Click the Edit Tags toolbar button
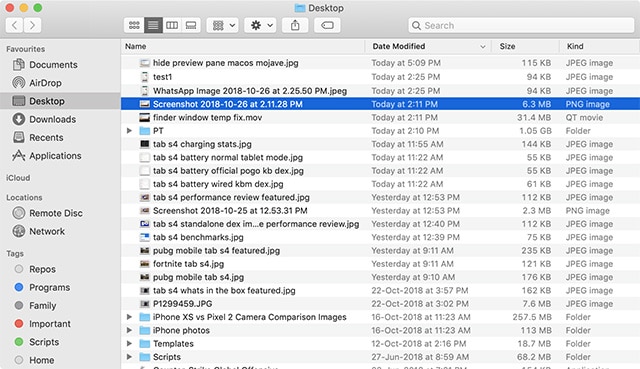This screenshot has width=640, height=369. [x=327, y=25]
